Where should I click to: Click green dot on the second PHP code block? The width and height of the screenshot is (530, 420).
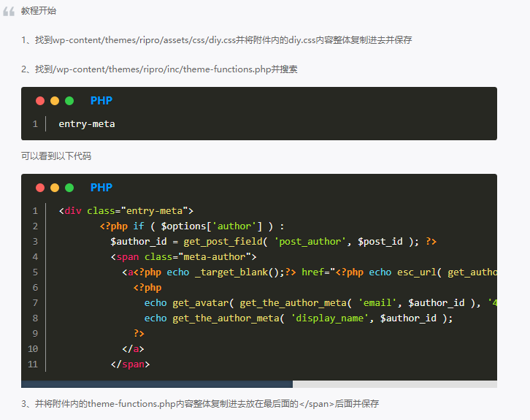point(69,188)
